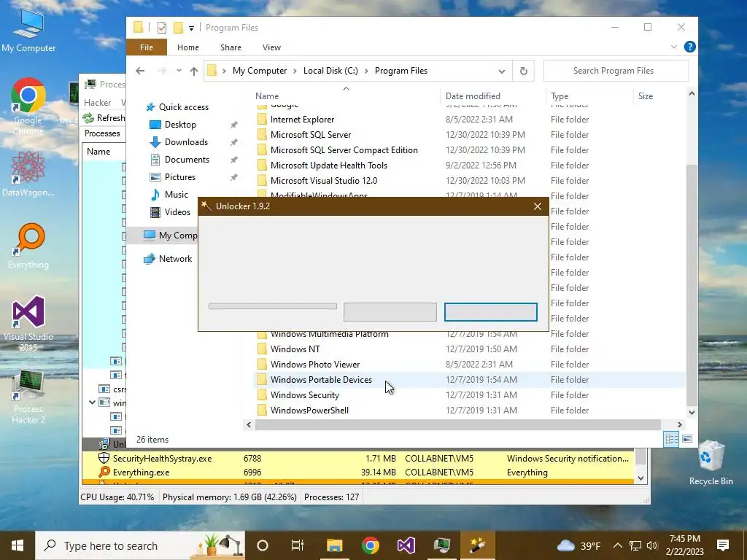Open the File tab in Explorer
The image size is (747, 560).
(146, 47)
